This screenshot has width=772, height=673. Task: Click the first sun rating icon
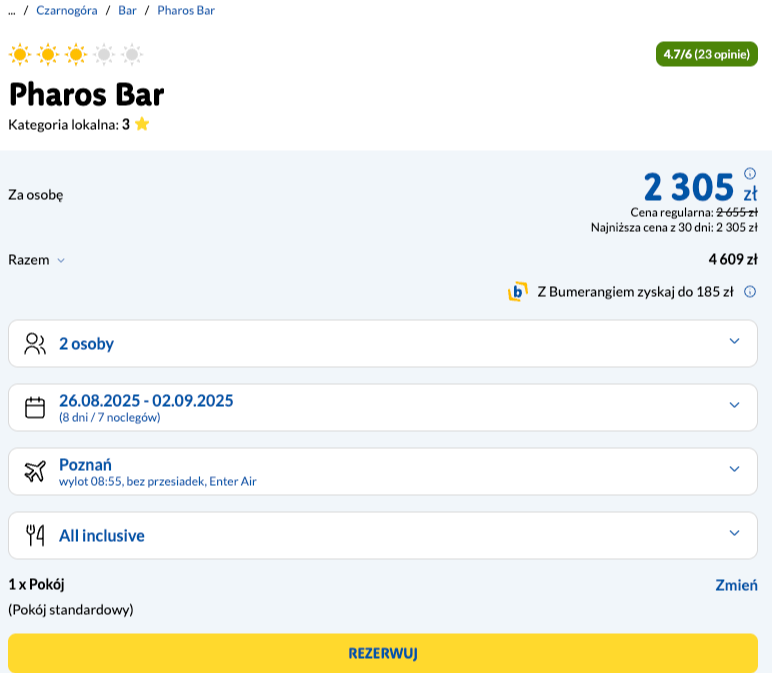point(20,54)
